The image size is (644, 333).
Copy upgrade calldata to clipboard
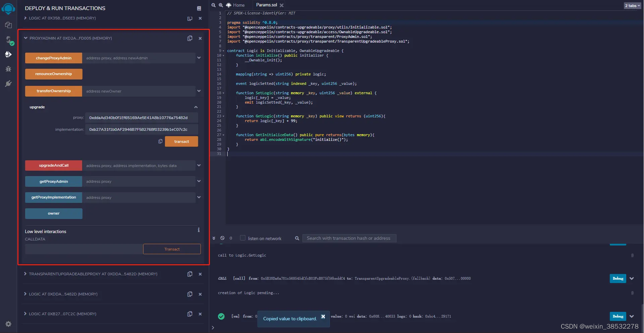tap(160, 142)
